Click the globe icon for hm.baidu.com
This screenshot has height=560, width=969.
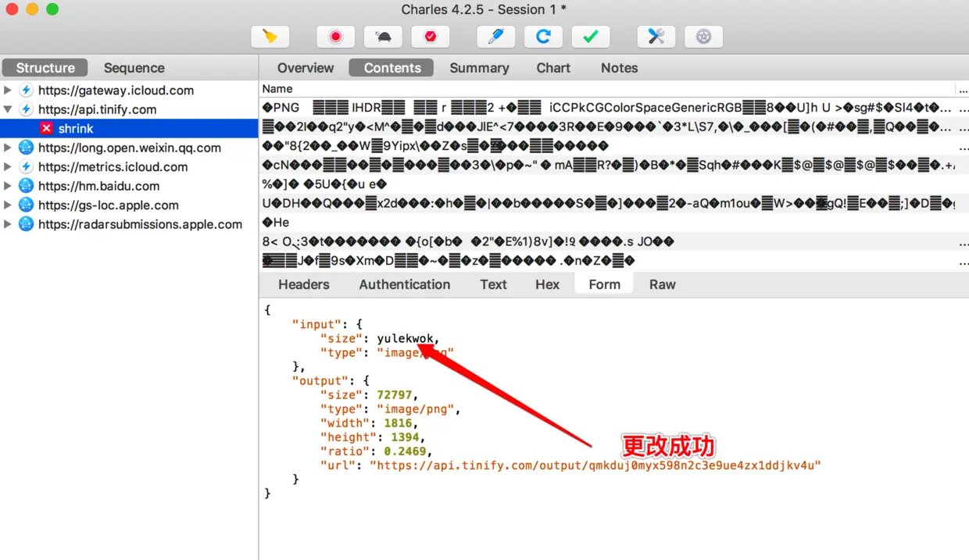[x=26, y=186]
